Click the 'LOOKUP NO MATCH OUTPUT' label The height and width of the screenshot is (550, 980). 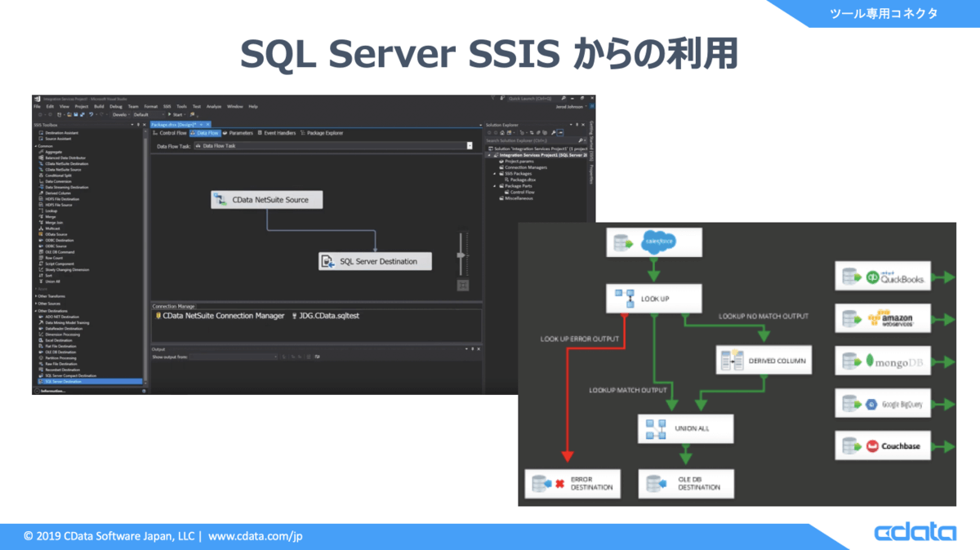pyautogui.click(x=764, y=315)
